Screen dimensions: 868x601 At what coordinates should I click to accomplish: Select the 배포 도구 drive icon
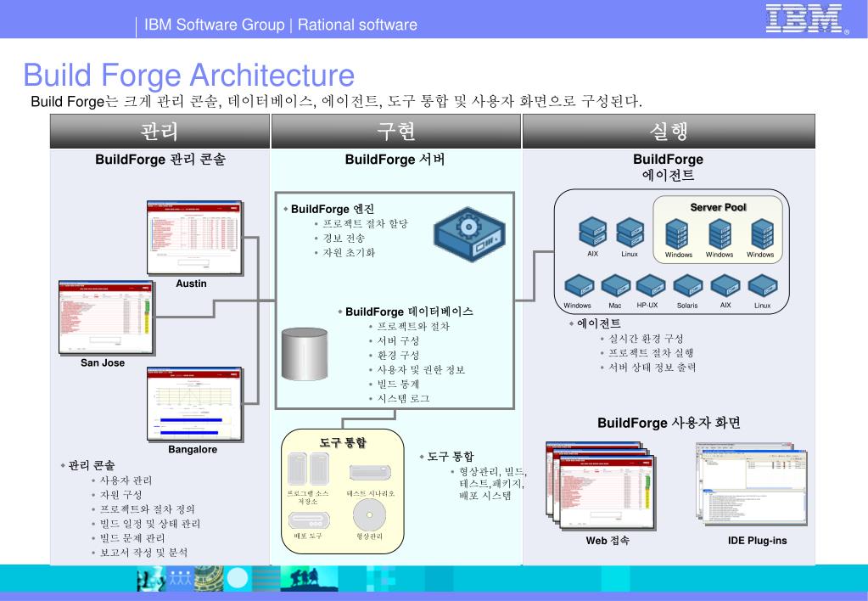[309, 520]
